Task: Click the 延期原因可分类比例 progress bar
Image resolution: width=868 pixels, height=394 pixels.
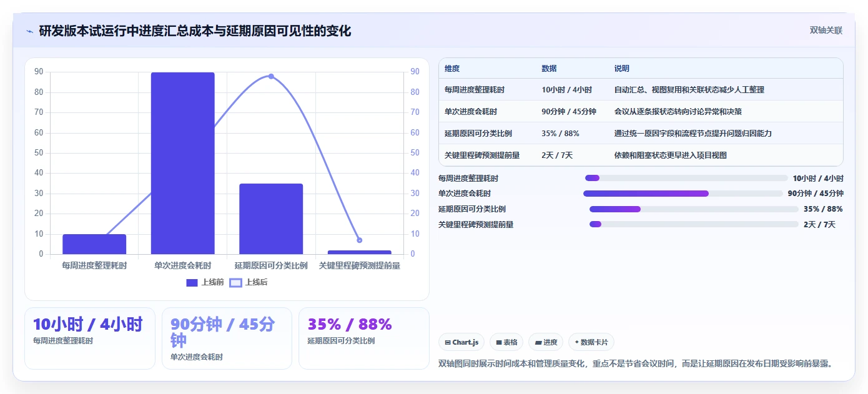Action: 694,209
